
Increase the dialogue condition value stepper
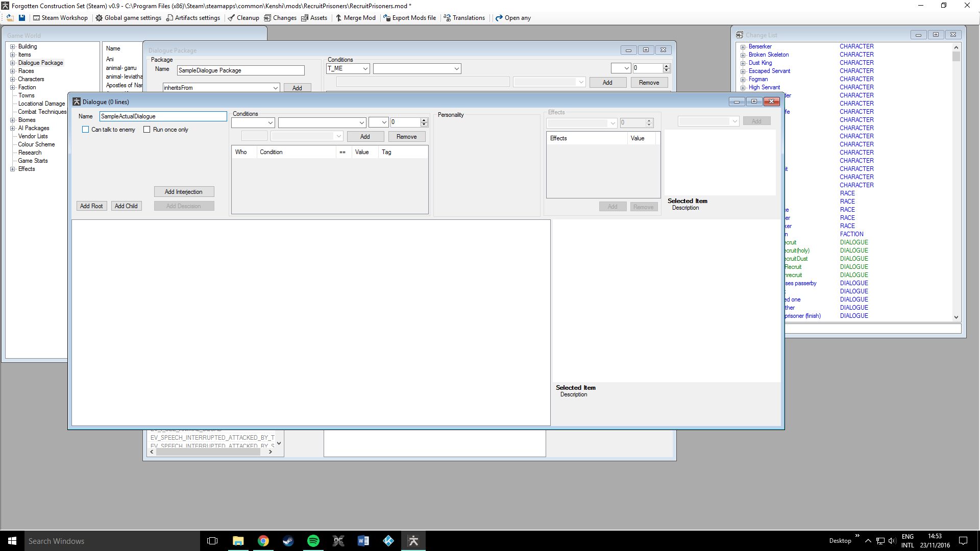pos(424,120)
